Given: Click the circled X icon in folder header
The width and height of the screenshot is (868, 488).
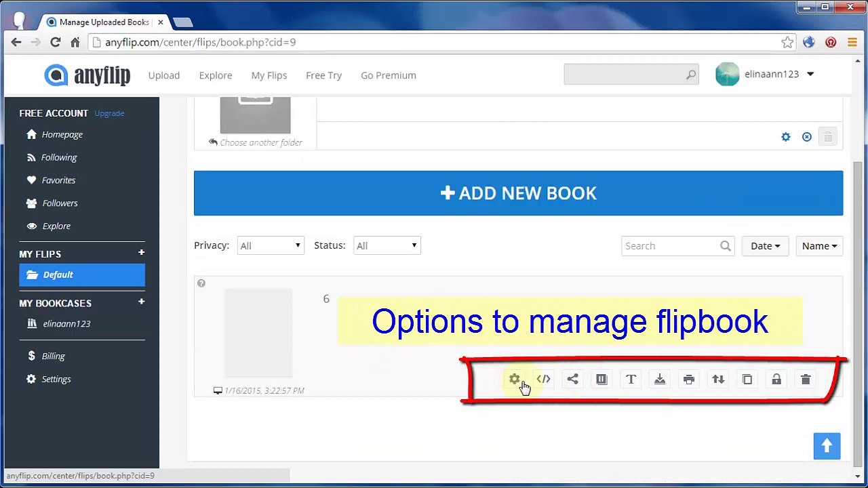Looking at the screenshot, I should click(807, 137).
